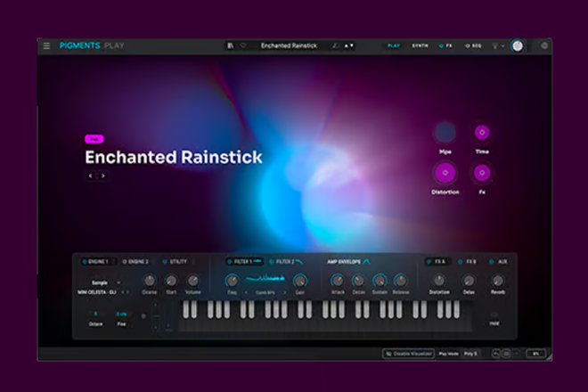Click the Fine tune value field
Image resolution: width=588 pixels, height=392 pixels.
pyautogui.click(x=121, y=314)
